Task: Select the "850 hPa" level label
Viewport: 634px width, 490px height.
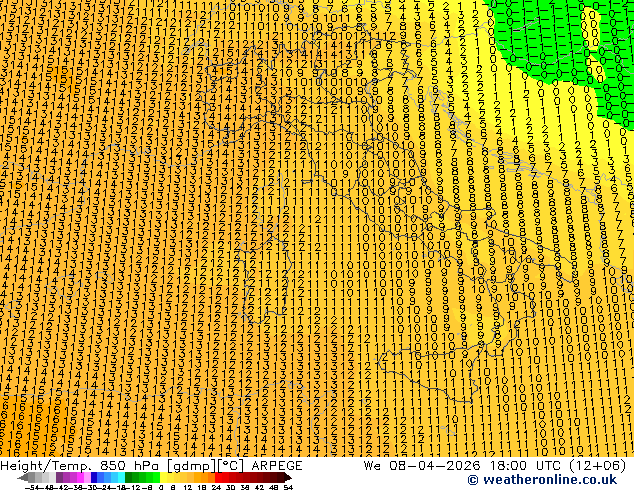Action: click(x=129, y=466)
